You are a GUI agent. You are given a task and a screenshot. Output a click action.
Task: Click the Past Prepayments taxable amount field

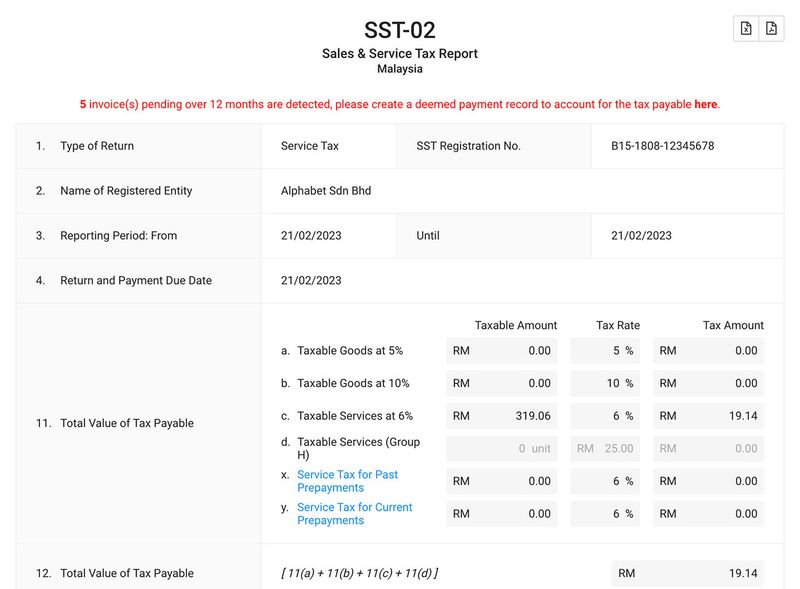[x=503, y=481]
